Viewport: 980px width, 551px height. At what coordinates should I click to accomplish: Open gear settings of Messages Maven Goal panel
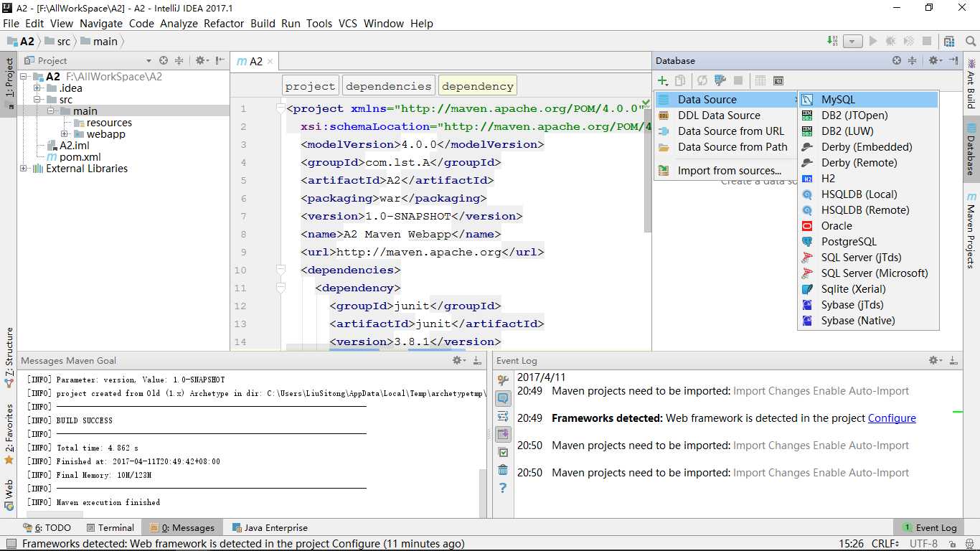coord(458,360)
